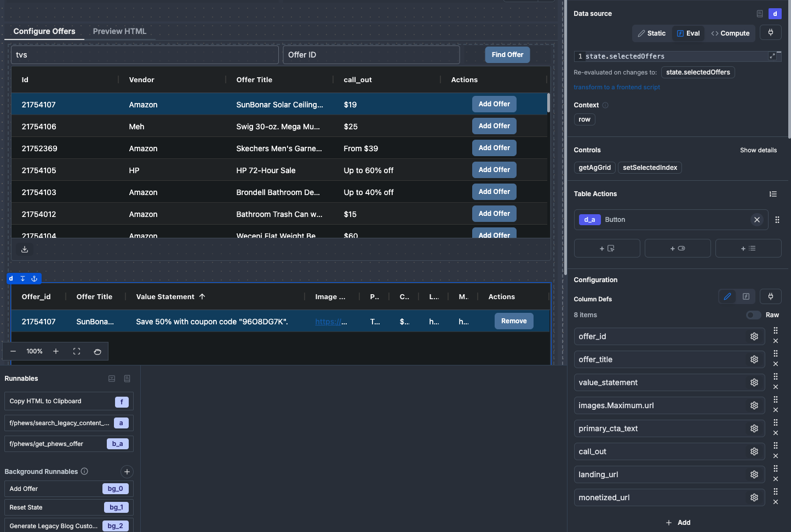Delete the offer_title column def

tap(776, 364)
